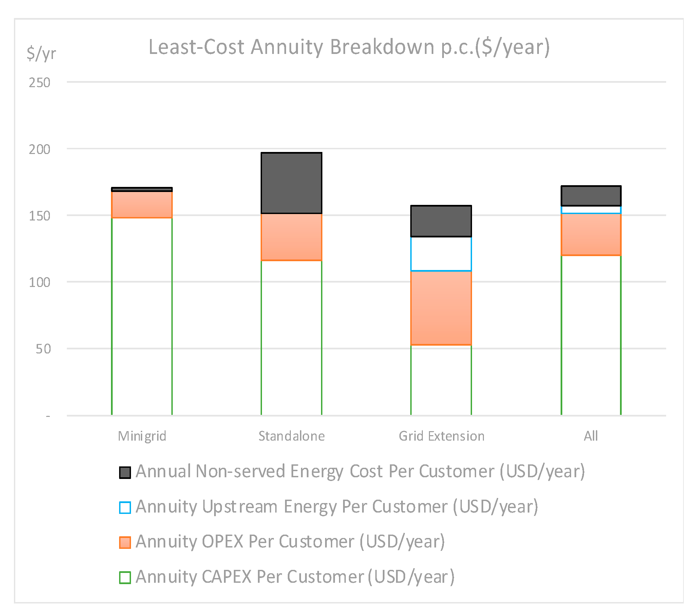Select Standalone bar's dark non-served energy segment
The height and width of the screenshot is (616, 696).
tap(291, 183)
